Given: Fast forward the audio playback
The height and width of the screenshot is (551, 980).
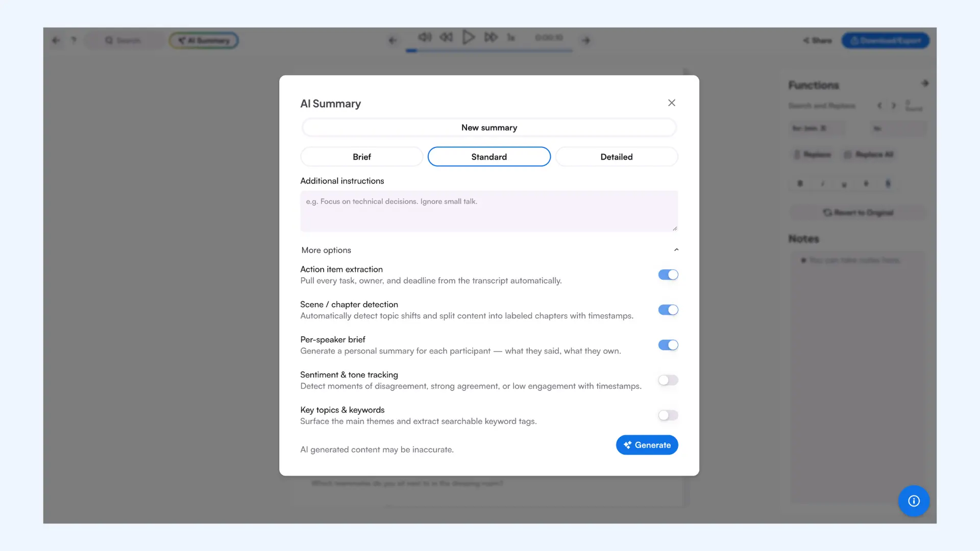Looking at the screenshot, I should click(491, 37).
